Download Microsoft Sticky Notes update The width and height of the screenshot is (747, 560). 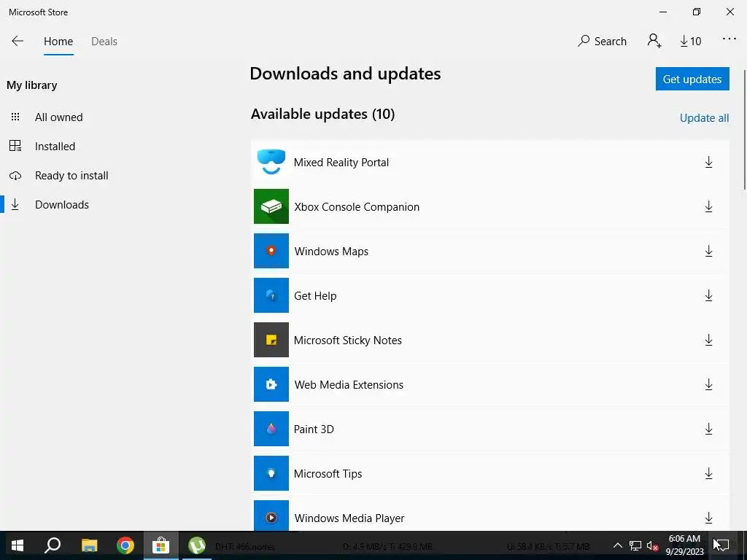[x=708, y=340]
